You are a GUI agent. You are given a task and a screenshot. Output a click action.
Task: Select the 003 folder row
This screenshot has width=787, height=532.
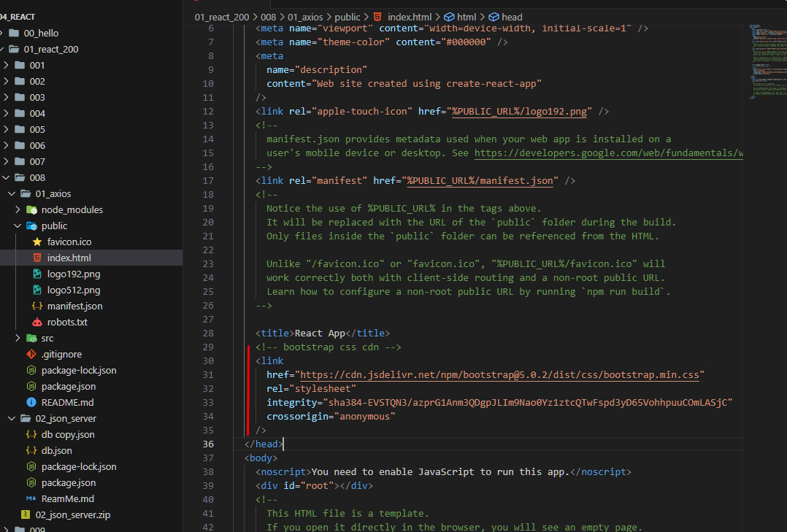pos(91,97)
